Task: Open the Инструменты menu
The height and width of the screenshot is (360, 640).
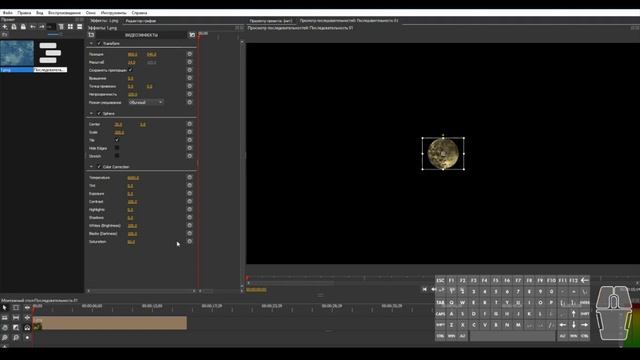Action: tap(113, 13)
